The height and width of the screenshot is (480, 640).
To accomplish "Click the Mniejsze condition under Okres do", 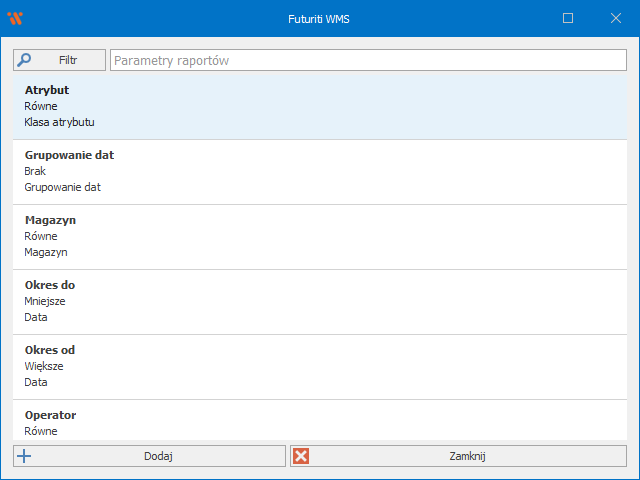I will (x=45, y=301).
